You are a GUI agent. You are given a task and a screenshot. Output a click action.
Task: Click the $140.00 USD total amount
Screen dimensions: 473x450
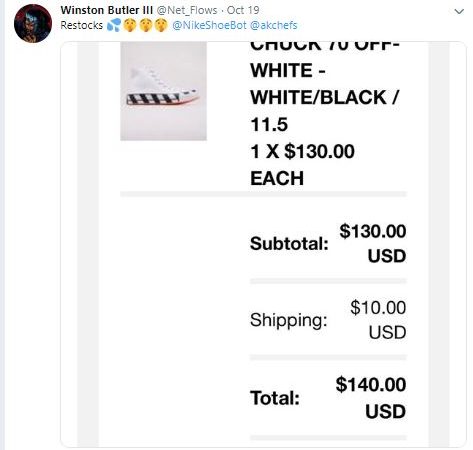371,398
